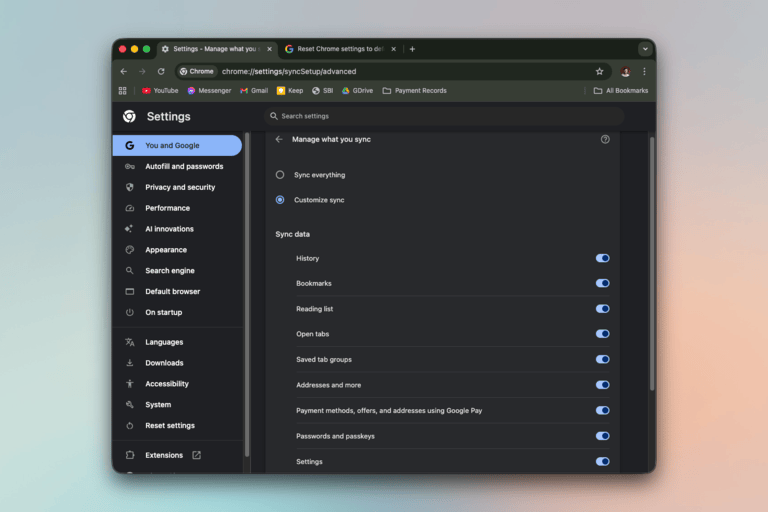
Task: Open AI innovations section
Action: tap(177, 229)
